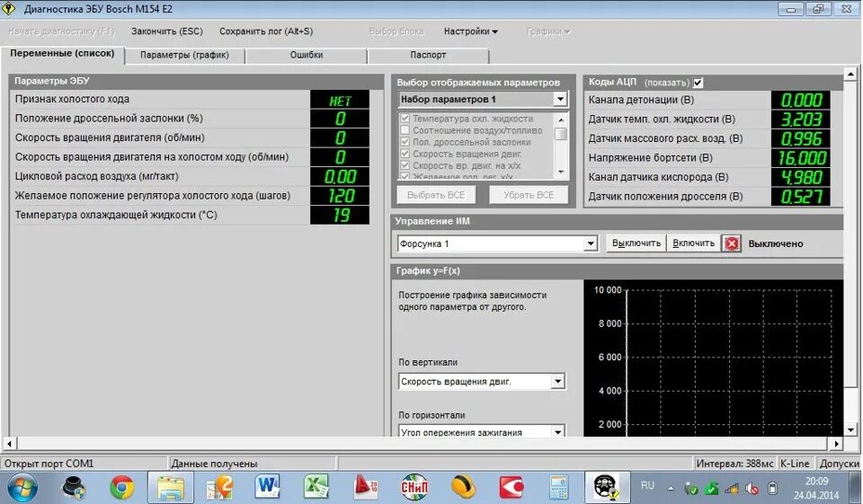Click the 4.980 oxygen sensor channel value
863x504 pixels.
coord(801,177)
